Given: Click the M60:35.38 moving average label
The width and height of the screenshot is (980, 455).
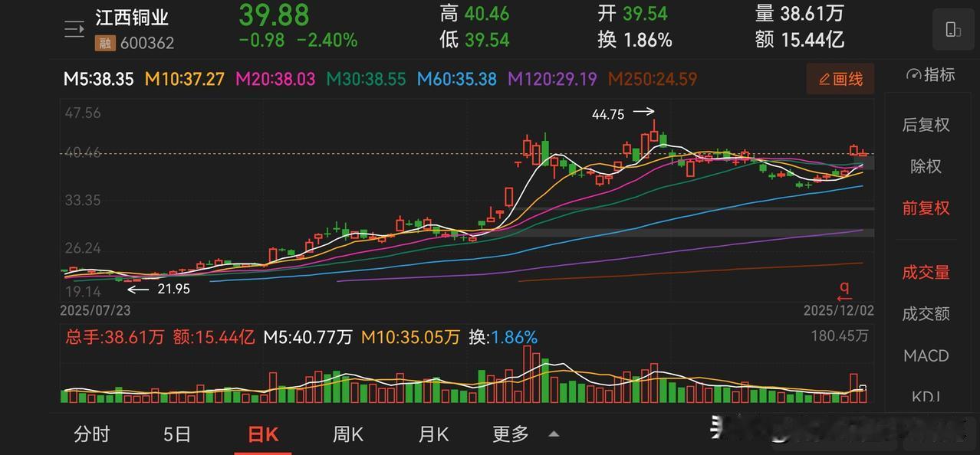Looking at the screenshot, I should tap(457, 79).
